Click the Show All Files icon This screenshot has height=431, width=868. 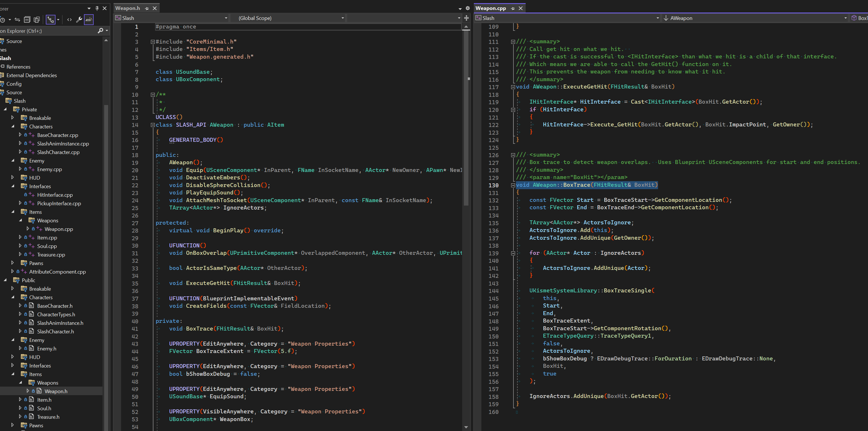(37, 20)
